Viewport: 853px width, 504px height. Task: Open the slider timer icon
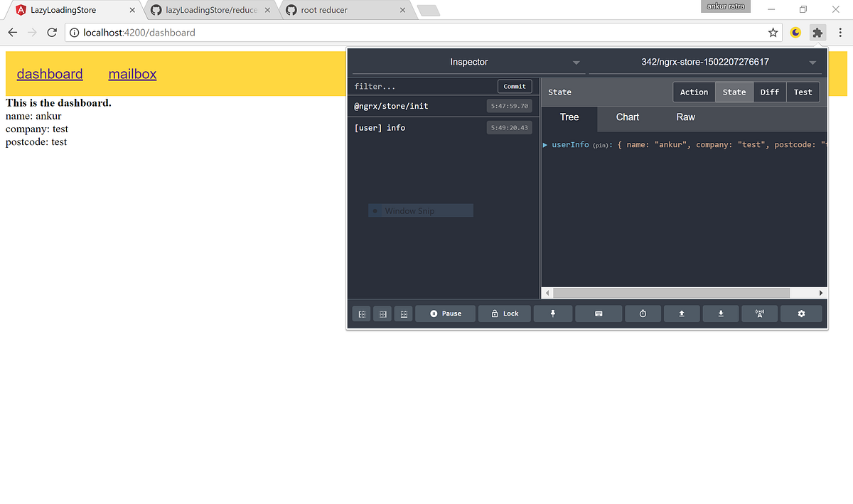[x=643, y=313]
